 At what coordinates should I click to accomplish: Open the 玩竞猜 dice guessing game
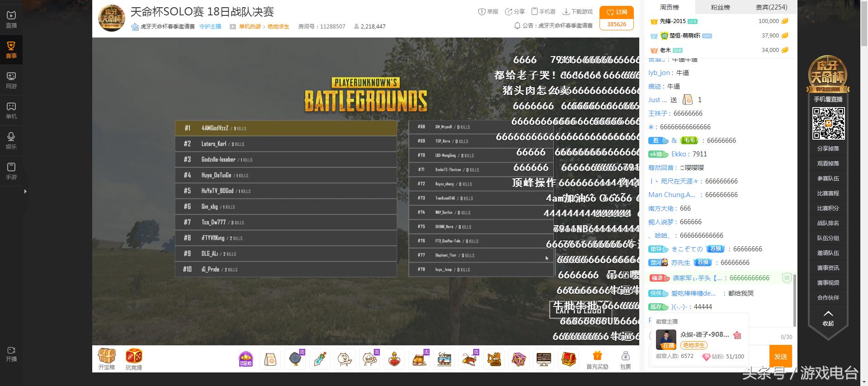click(134, 359)
